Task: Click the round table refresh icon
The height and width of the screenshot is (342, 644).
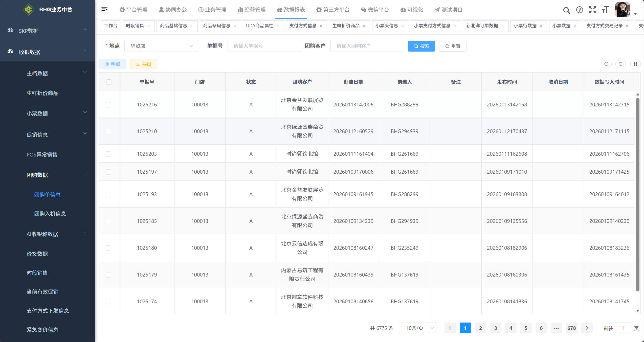Action: pos(620,64)
